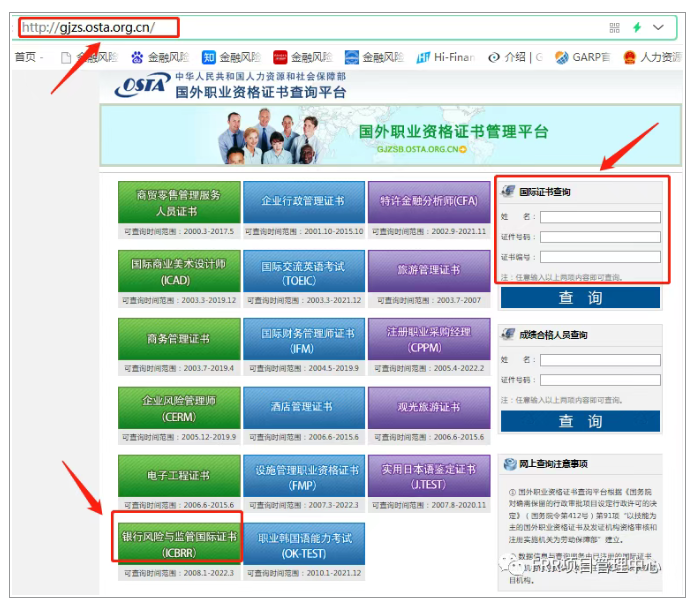Open the 人力资源 bookmark with emblem icon
The image size is (692, 606).
tap(652, 57)
